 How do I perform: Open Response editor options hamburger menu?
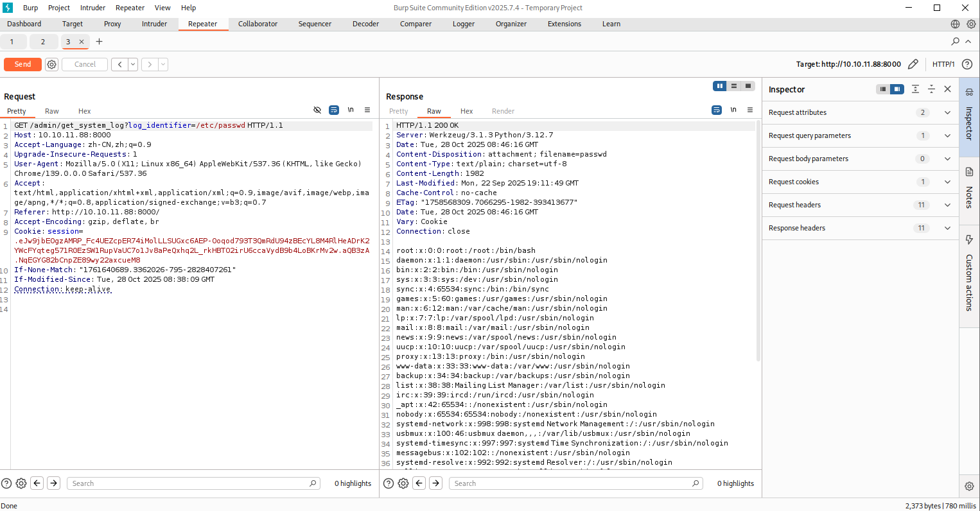[750, 110]
